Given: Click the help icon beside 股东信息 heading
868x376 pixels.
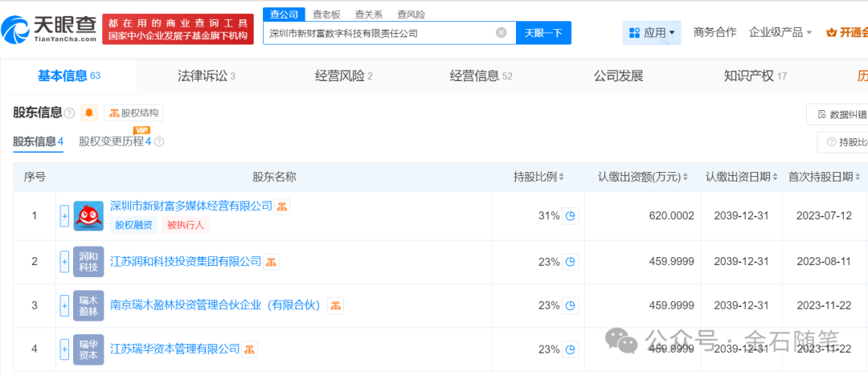Looking at the screenshot, I should pos(69,113).
